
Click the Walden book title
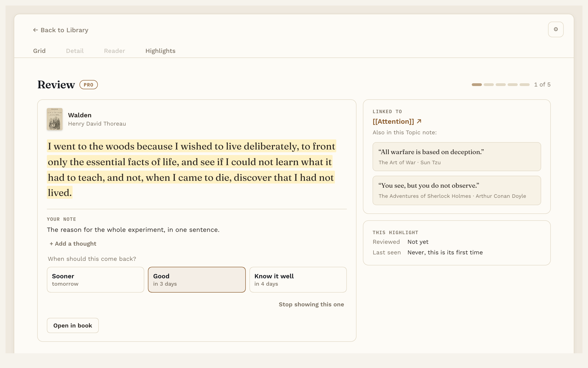pos(80,115)
